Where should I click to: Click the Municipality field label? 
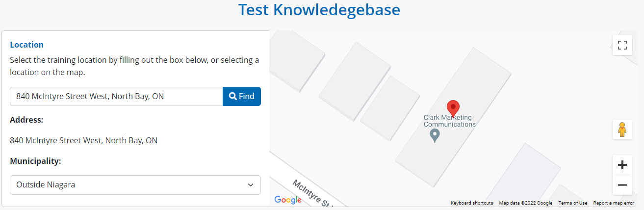35,161
